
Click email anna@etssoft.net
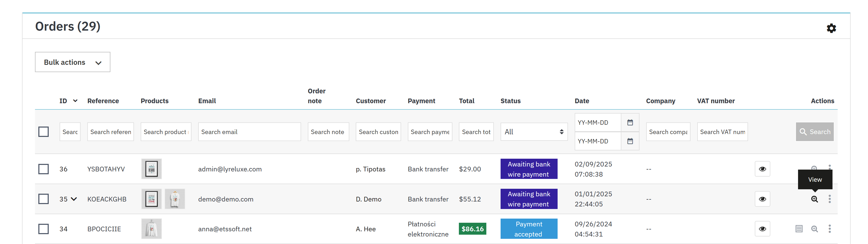point(225,229)
